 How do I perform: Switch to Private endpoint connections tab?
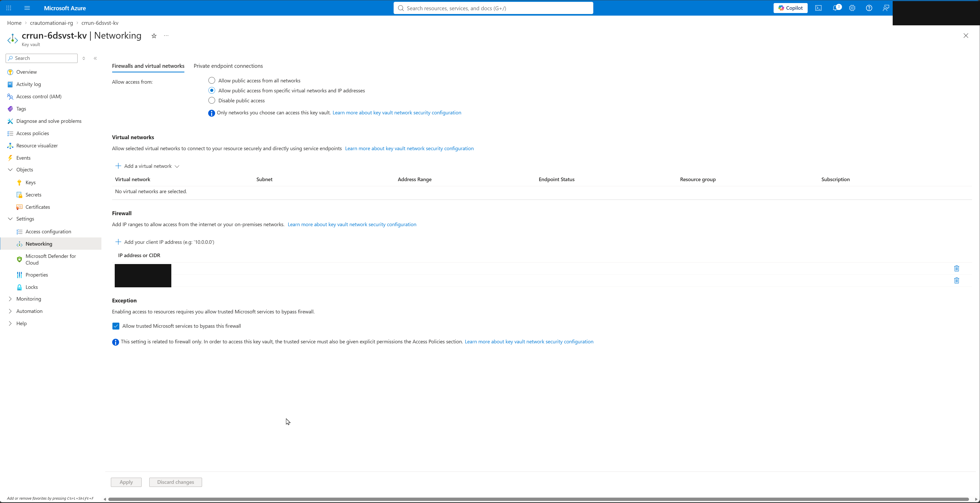[228, 66]
